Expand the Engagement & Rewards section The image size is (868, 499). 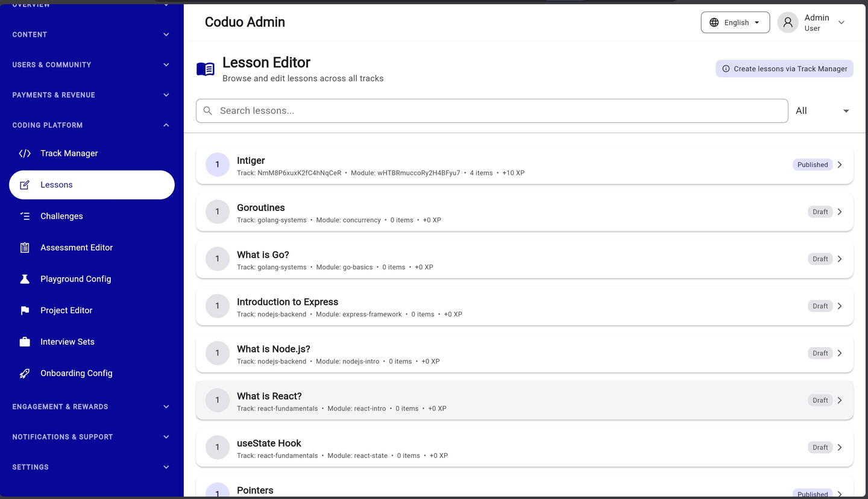pyautogui.click(x=92, y=407)
